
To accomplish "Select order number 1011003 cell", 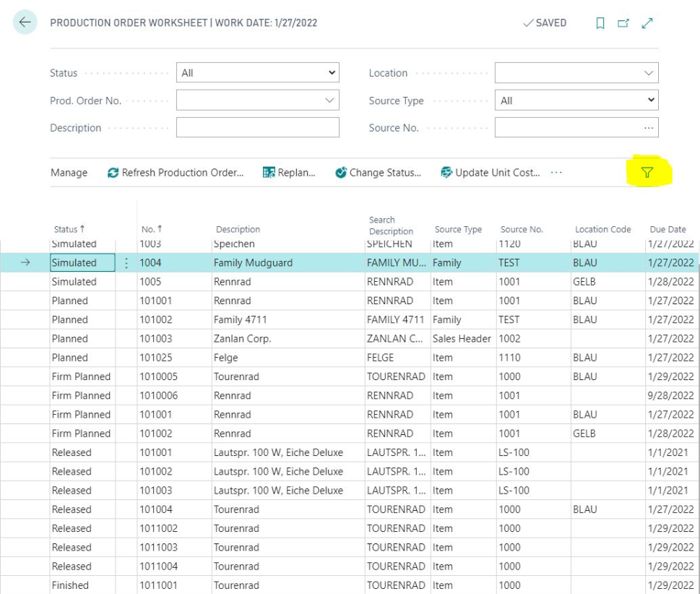I will [x=174, y=548].
